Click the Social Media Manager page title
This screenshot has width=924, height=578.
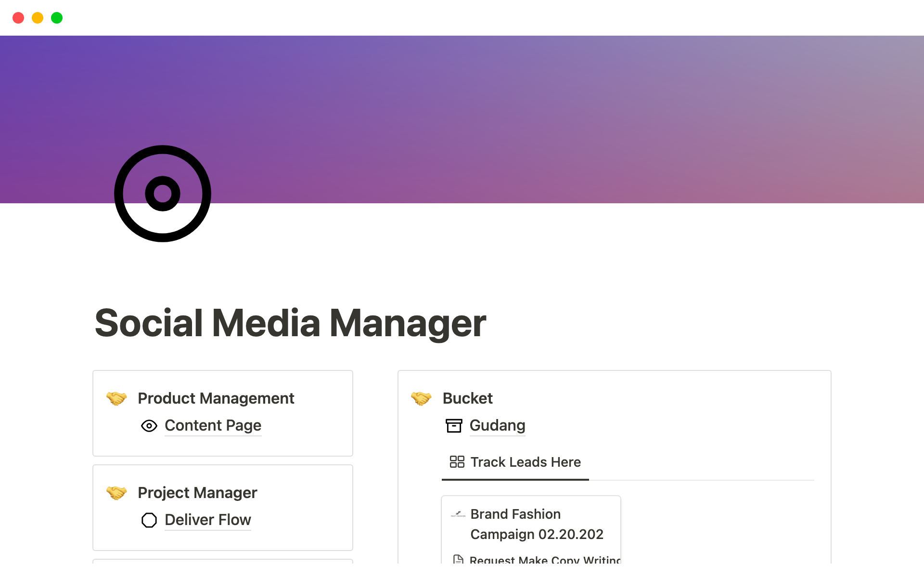coord(290,323)
